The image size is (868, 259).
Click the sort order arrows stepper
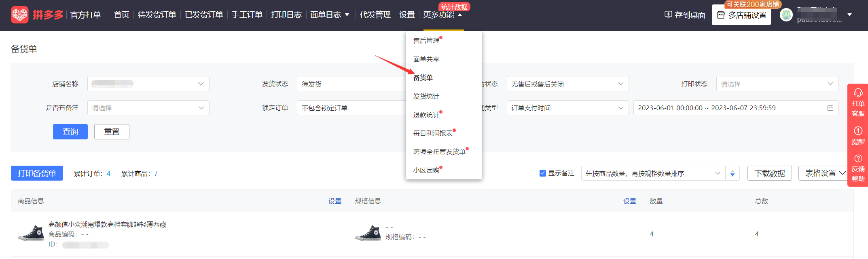click(733, 173)
